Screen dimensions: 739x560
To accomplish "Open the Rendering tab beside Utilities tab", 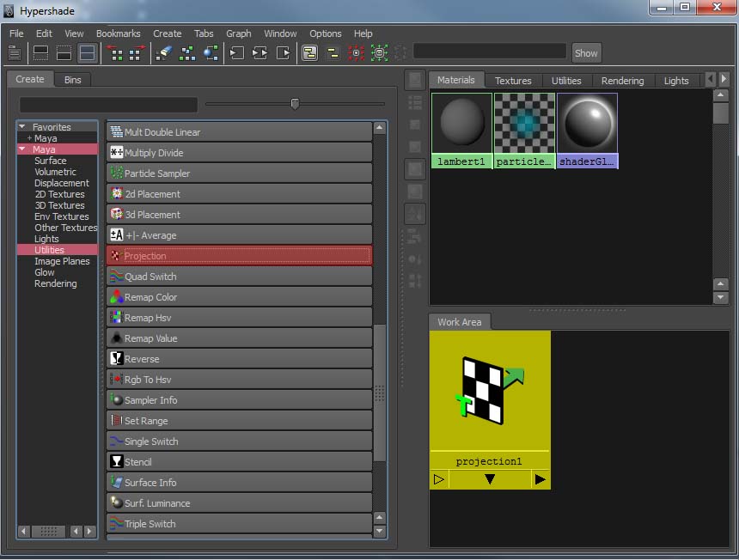I will pos(622,81).
